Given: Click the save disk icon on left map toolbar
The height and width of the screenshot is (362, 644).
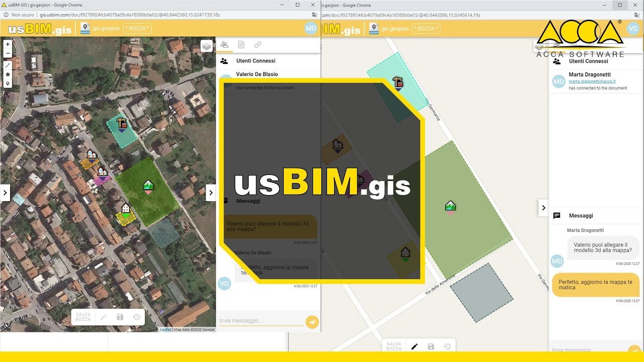Looking at the screenshot, I should 120,317.
